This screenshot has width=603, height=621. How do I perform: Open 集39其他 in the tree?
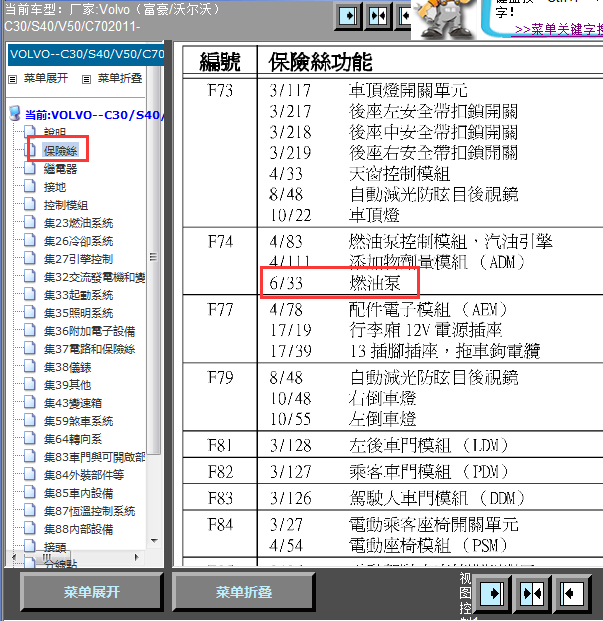tap(67, 385)
